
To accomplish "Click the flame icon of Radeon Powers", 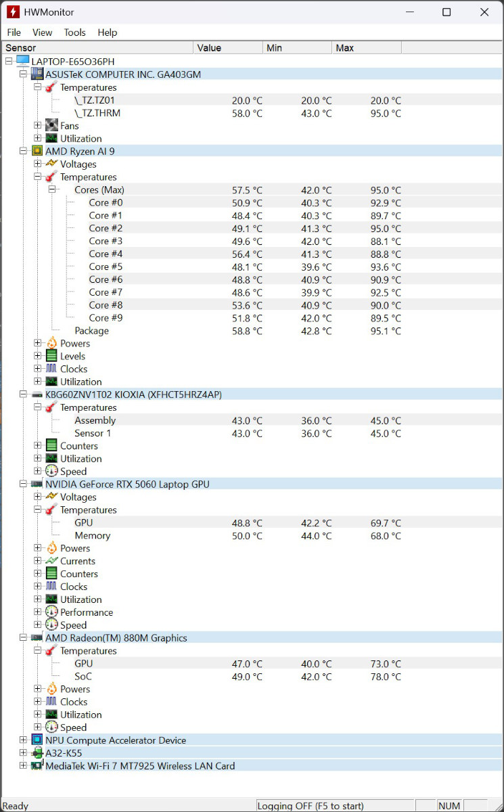I will [x=51, y=689].
